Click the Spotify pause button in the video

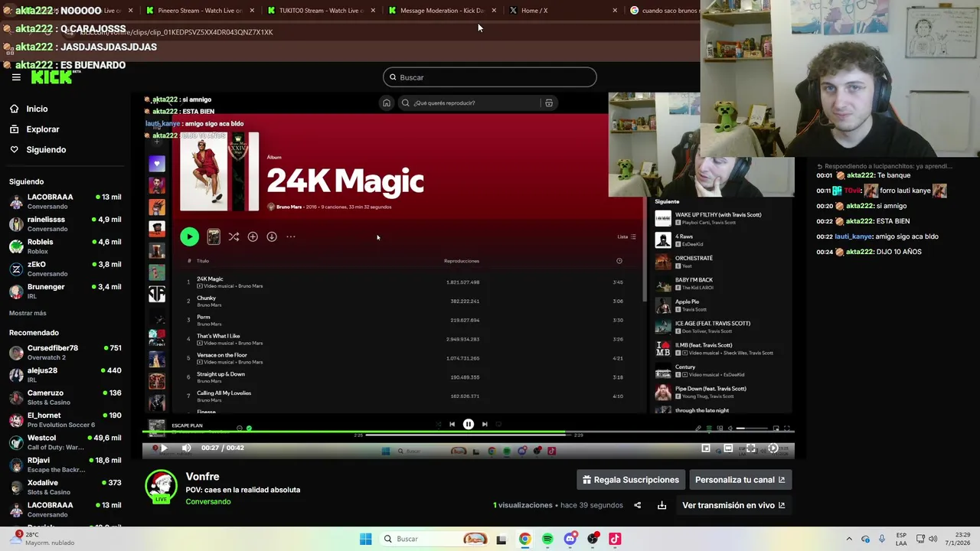[469, 424]
